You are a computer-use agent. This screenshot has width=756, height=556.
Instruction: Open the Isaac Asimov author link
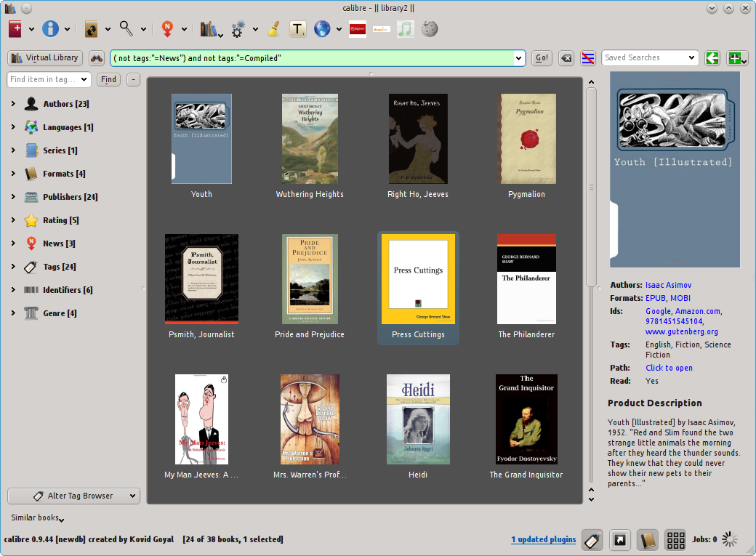click(x=668, y=285)
